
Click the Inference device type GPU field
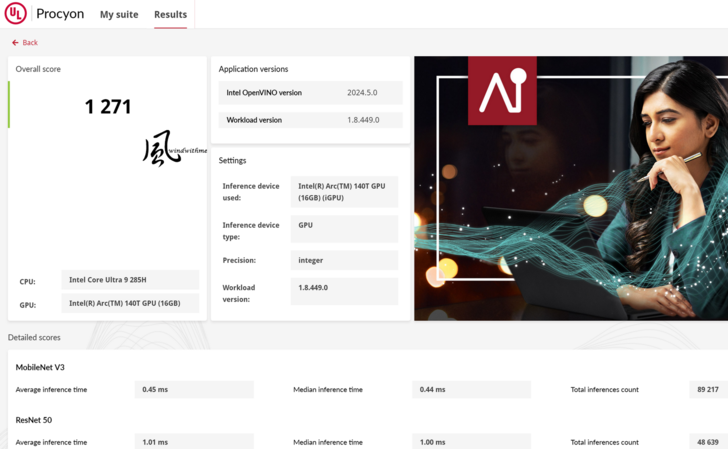[344, 228]
